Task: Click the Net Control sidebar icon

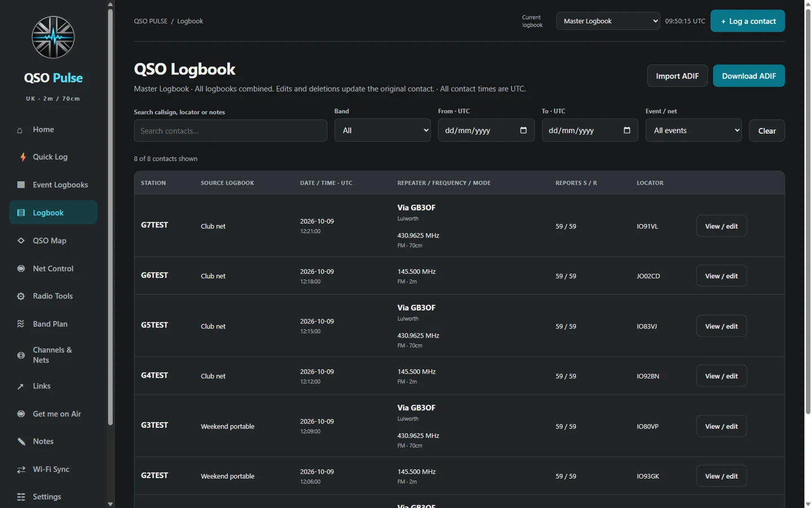Action: click(21, 269)
